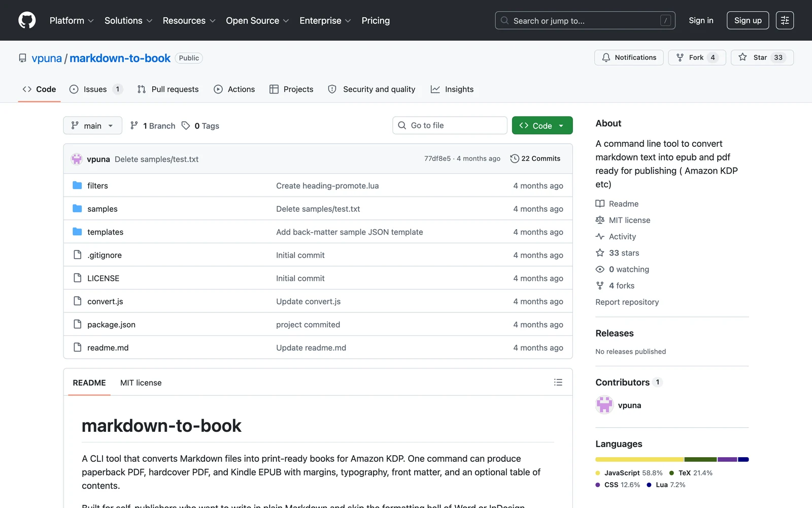Expand the Open Source menu
The image size is (812, 508).
[257, 20]
